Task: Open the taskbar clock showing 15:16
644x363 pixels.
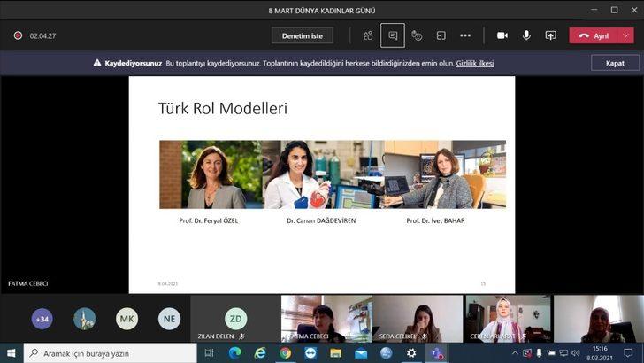Action: [x=600, y=353]
